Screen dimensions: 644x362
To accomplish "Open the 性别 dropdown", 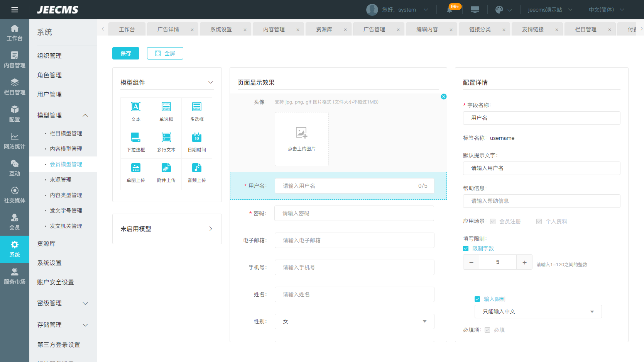I will (354, 321).
